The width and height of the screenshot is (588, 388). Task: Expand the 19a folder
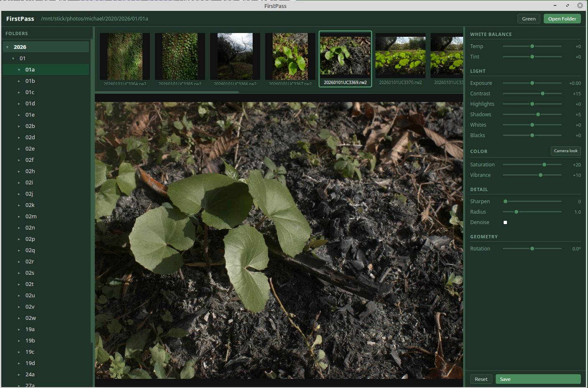pyautogui.click(x=19, y=329)
